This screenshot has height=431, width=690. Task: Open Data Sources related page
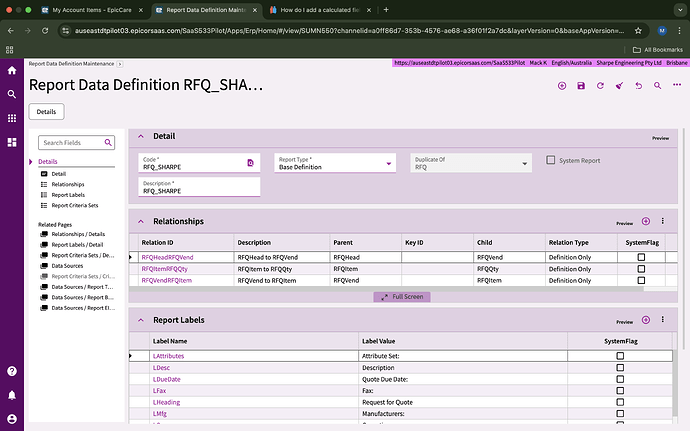coord(67,266)
